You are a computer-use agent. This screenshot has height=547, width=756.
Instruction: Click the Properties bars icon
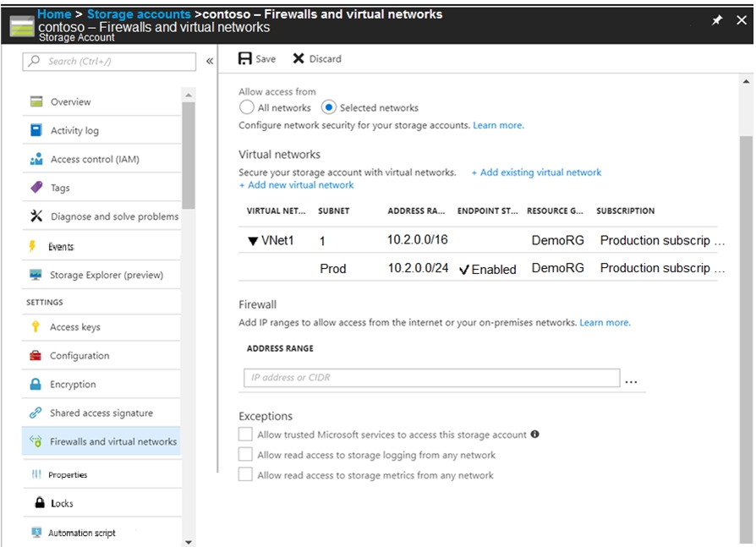click(36, 474)
